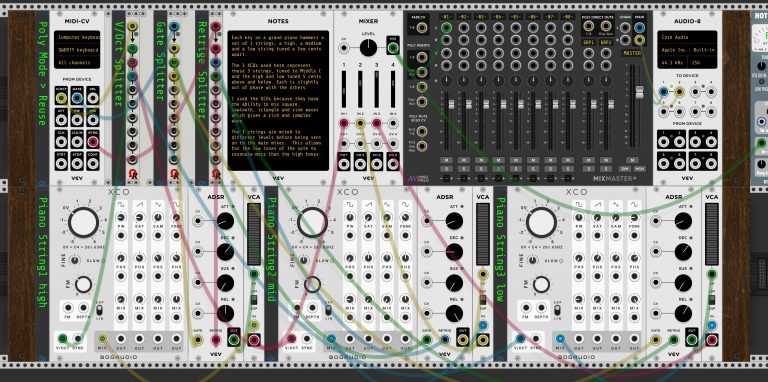Click the Gate Splitter top input jack
The height and width of the screenshot is (382, 768).
(174, 26)
